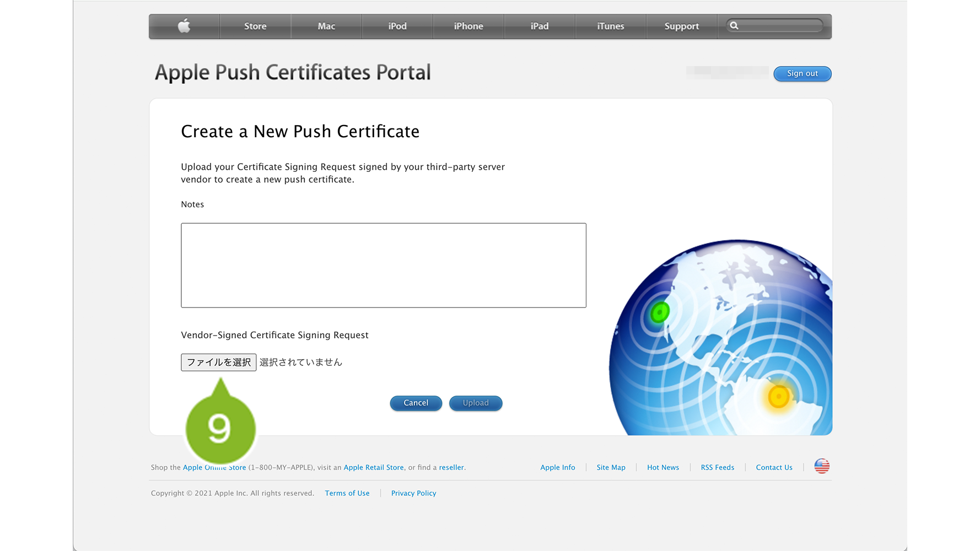Click the green number 9 marker
The image size is (980, 551).
click(220, 428)
